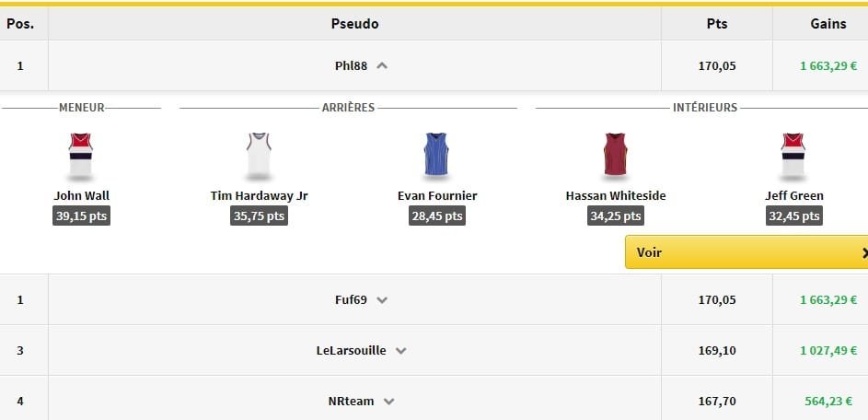Click the Pseudo column header
This screenshot has height=420, width=868.
coord(354,24)
